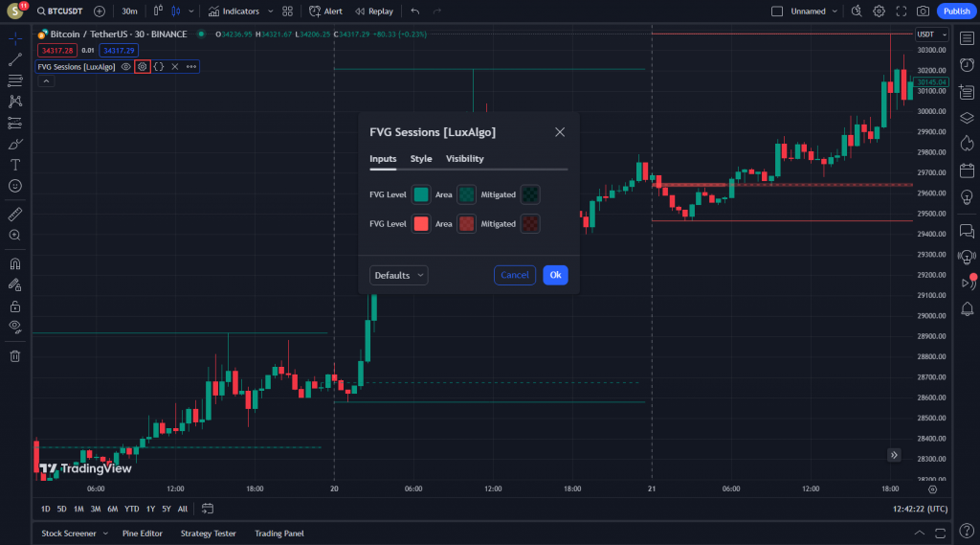
Task: Open FVG Sessions source code braces
Action: [159, 66]
